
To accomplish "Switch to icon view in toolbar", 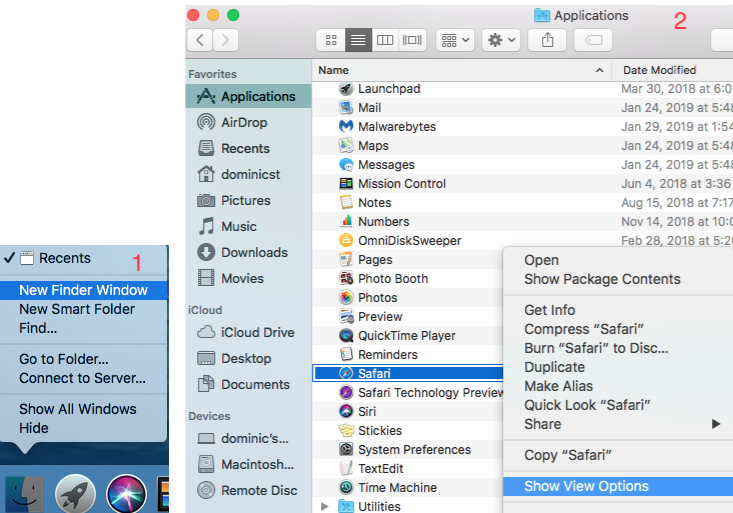I will (x=331, y=40).
